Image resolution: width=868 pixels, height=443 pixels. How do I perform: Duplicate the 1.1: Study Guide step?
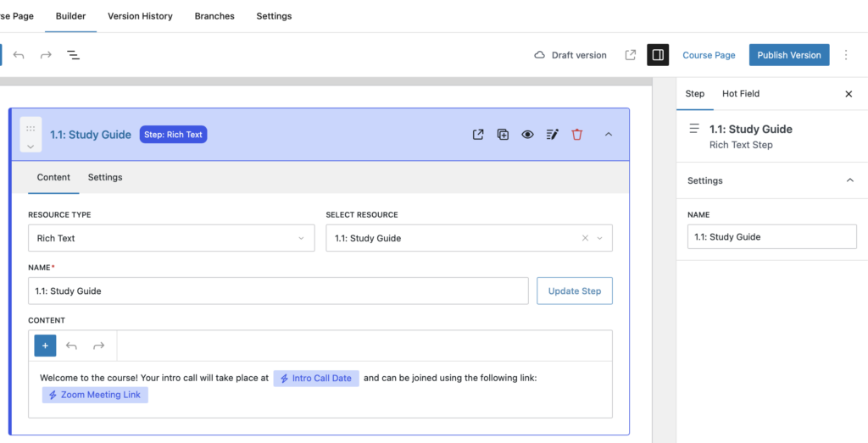(503, 135)
